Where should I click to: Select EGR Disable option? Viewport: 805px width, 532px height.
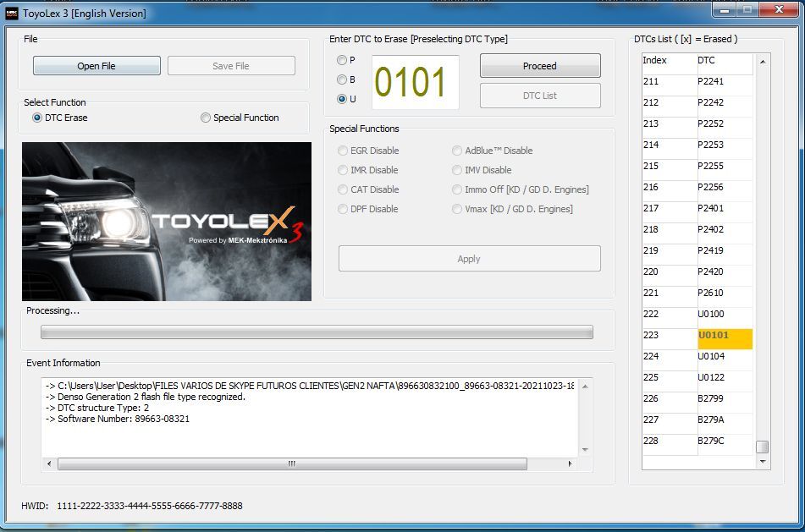click(368, 151)
